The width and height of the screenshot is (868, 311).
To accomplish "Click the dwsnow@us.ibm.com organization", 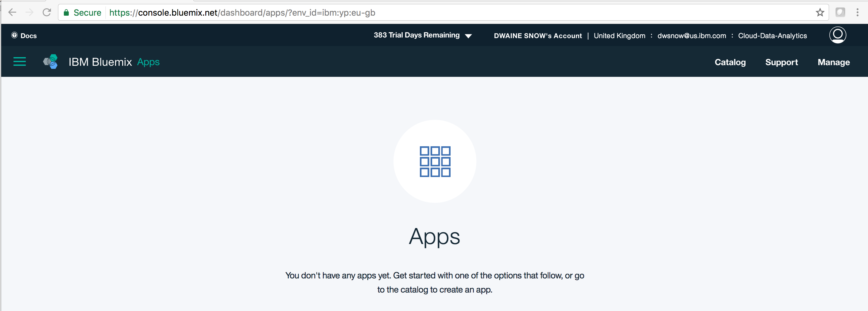I will pyautogui.click(x=692, y=36).
